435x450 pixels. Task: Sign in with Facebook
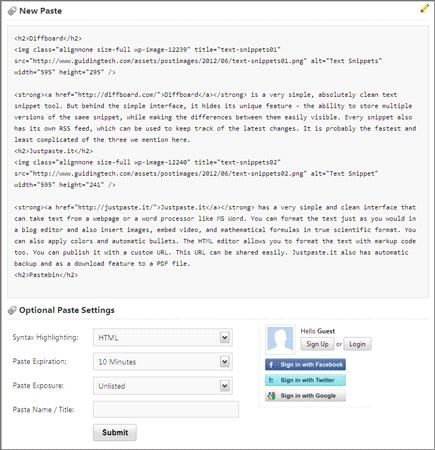coord(305,365)
